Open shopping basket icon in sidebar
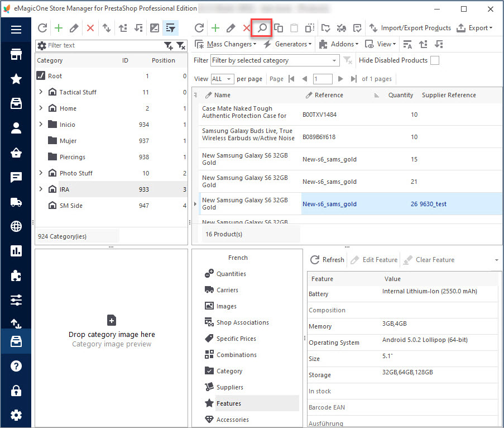 (16, 153)
